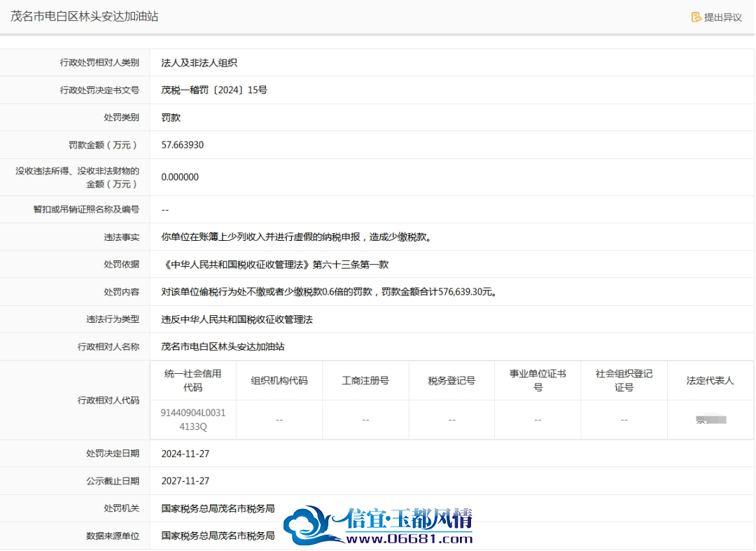756x551 pixels.
Task: Click the 违法行为类型 label
Action: click(113, 319)
